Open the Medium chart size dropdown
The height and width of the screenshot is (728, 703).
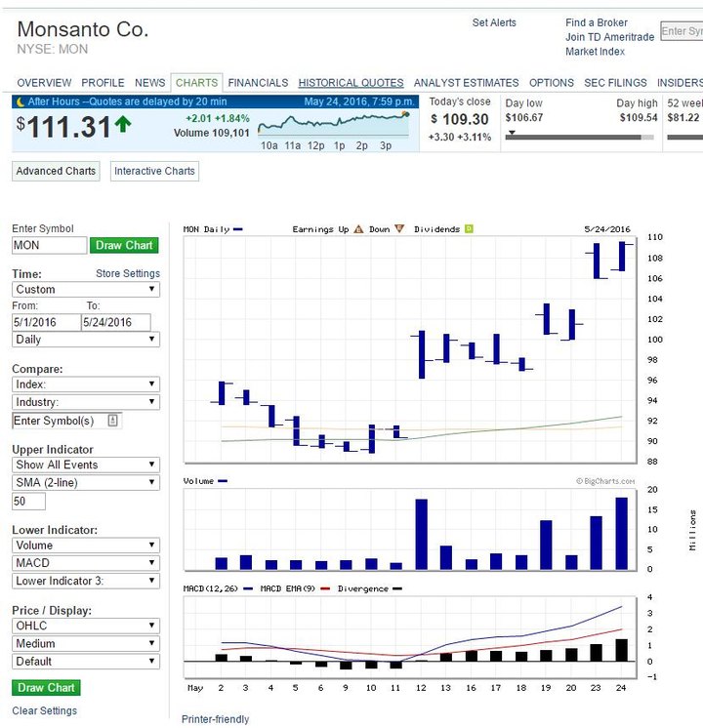point(86,643)
